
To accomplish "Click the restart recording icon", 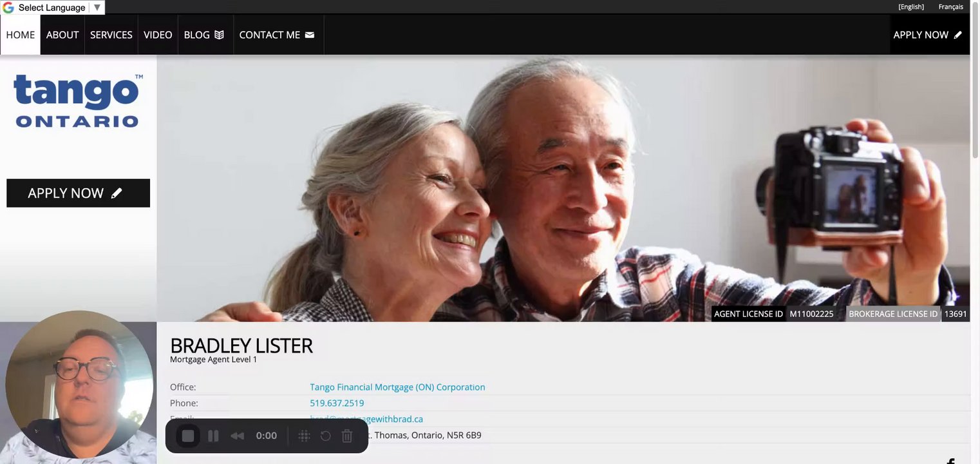I will [326, 436].
